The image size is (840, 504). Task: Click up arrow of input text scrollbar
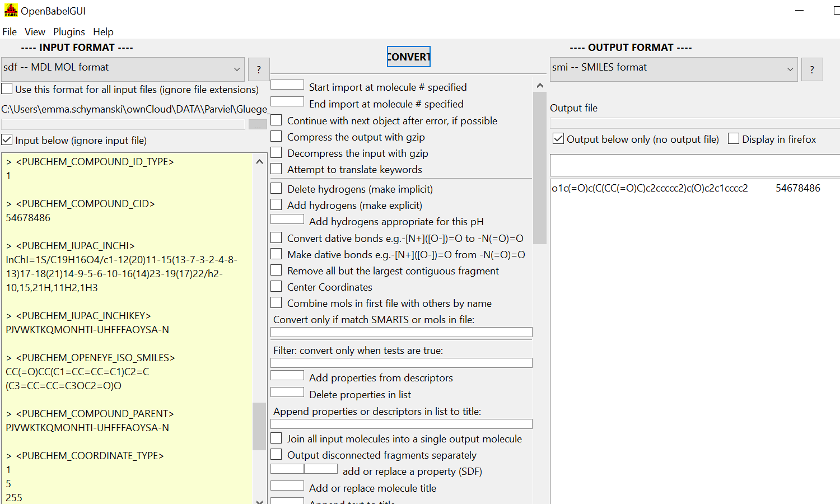point(259,161)
